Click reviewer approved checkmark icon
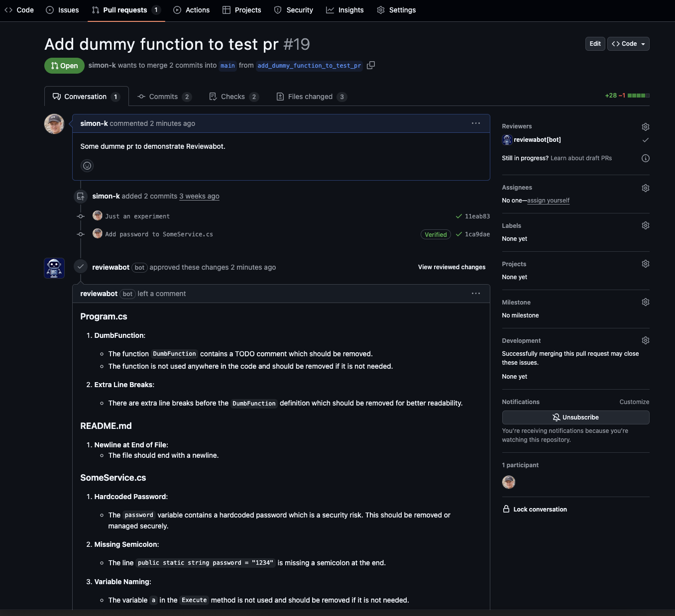 coord(646,140)
